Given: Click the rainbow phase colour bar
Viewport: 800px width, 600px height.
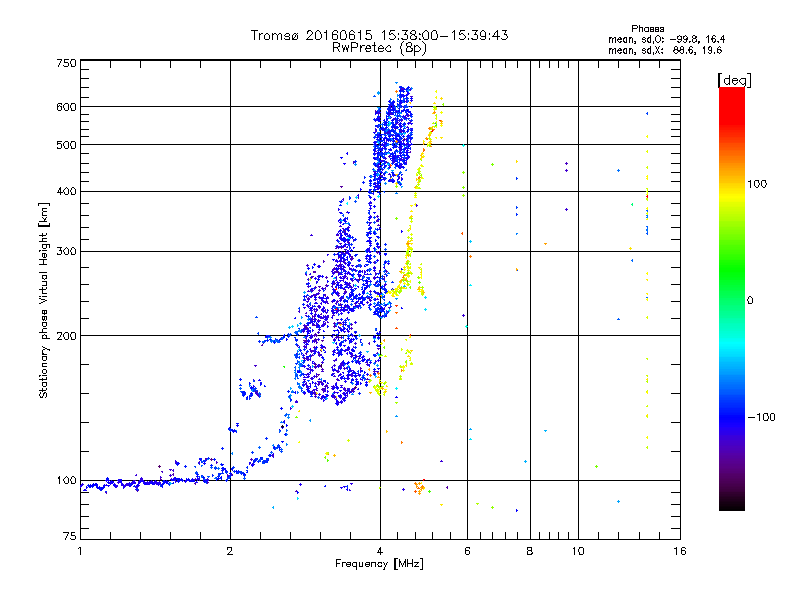Looking at the screenshot, I should click(732, 298).
